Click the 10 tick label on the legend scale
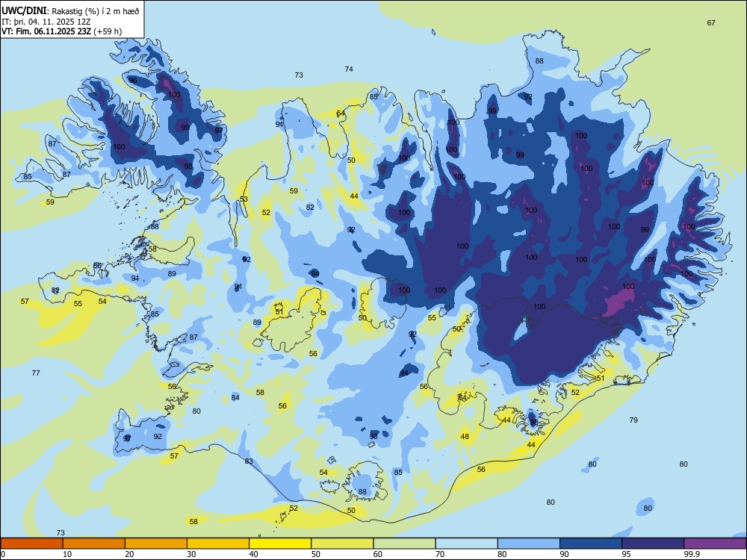This screenshot has width=747, height=560. coord(67,554)
